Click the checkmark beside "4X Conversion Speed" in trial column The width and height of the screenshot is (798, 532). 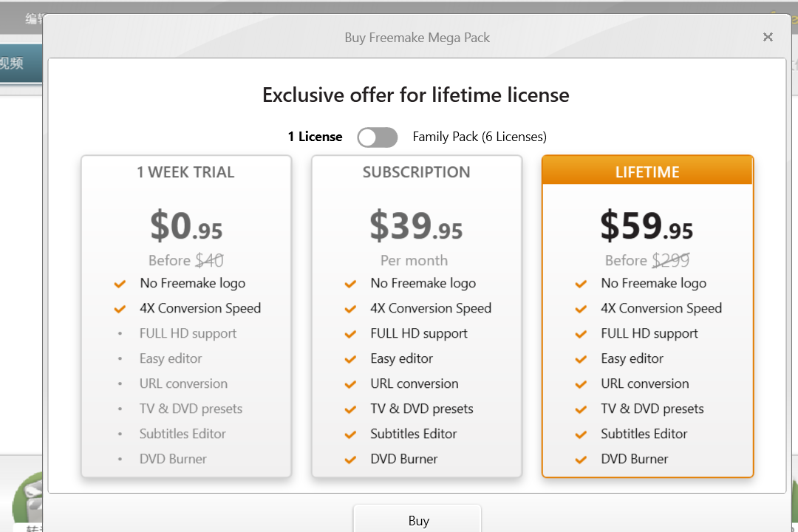tap(120, 308)
